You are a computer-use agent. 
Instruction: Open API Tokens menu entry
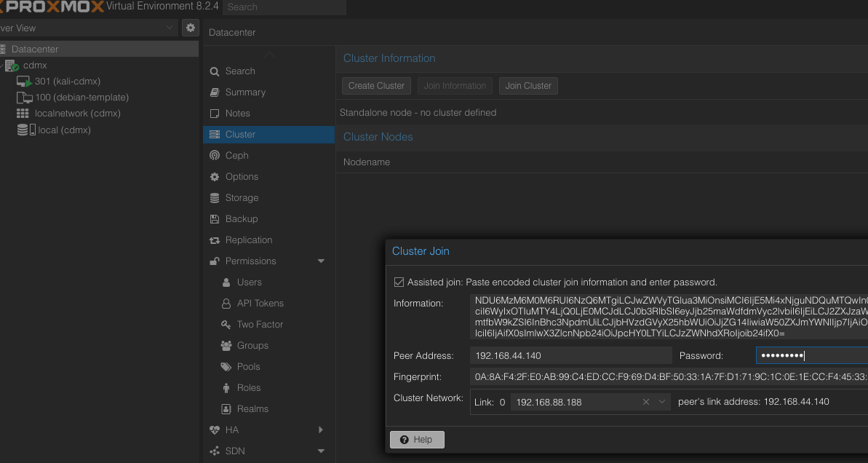coord(260,304)
